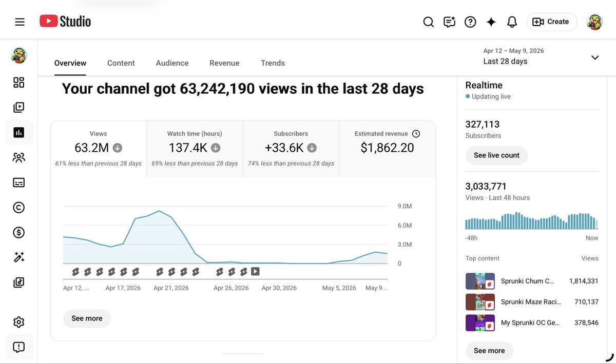Screen dimensions: 616x364
Task: Click down arrow beside 137.4K watch time
Action: pos(216,148)
